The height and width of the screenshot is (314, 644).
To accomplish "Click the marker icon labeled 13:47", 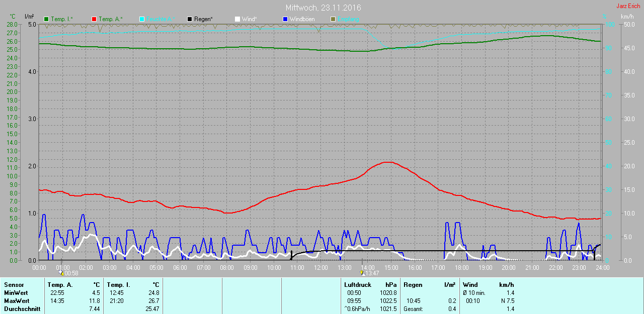I will point(362,273).
